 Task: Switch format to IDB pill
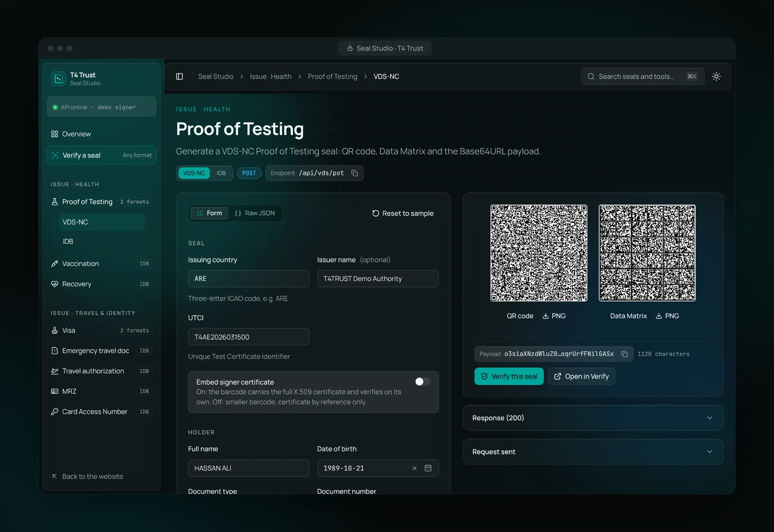[221, 173]
